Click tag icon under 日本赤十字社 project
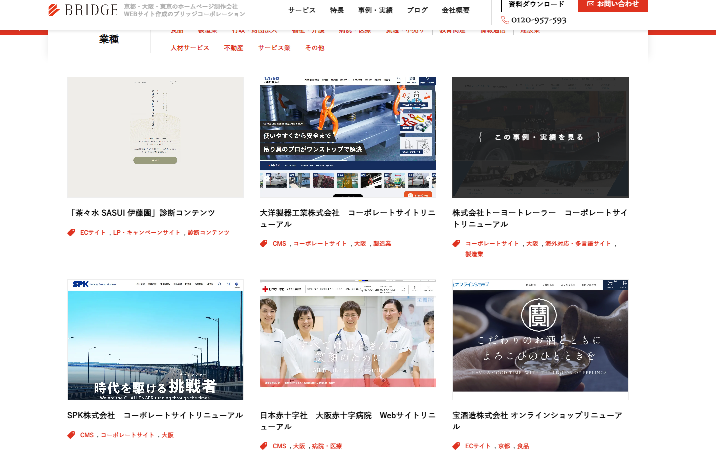Image resolution: width=716 pixels, height=451 pixels. pos(265,446)
